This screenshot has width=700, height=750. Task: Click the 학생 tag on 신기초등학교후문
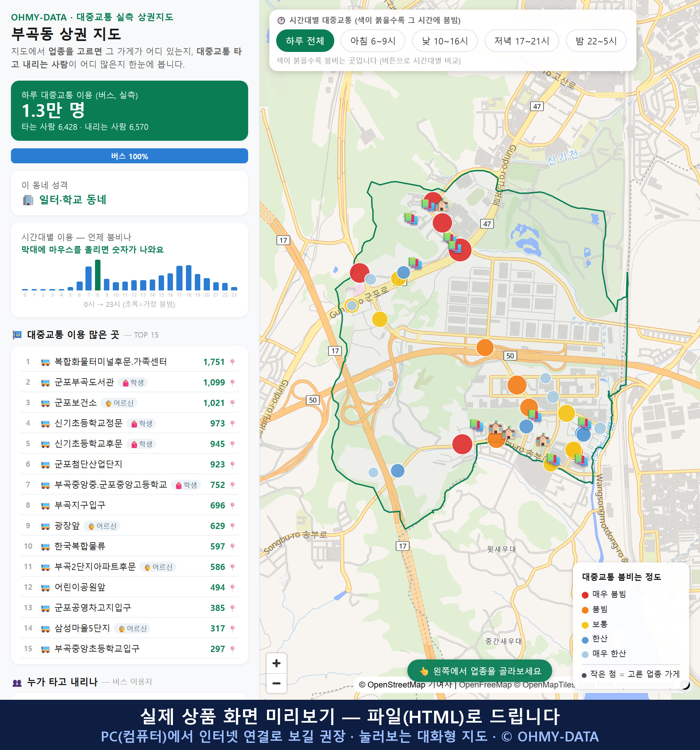tap(141, 444)
